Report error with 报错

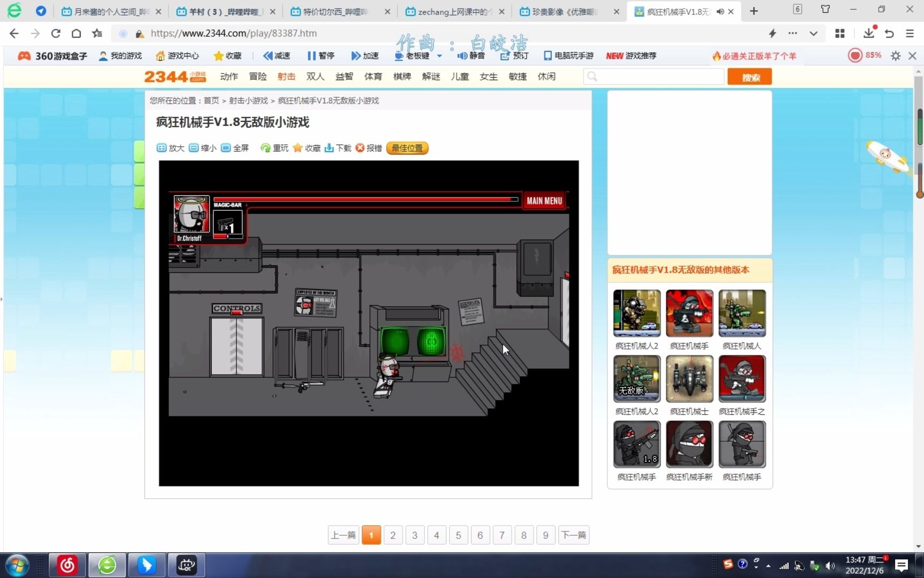point(369,148)
